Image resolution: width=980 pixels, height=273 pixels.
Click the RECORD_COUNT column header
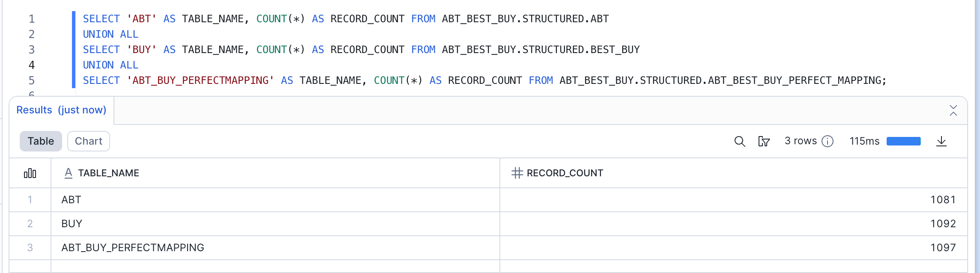(565, 173)
